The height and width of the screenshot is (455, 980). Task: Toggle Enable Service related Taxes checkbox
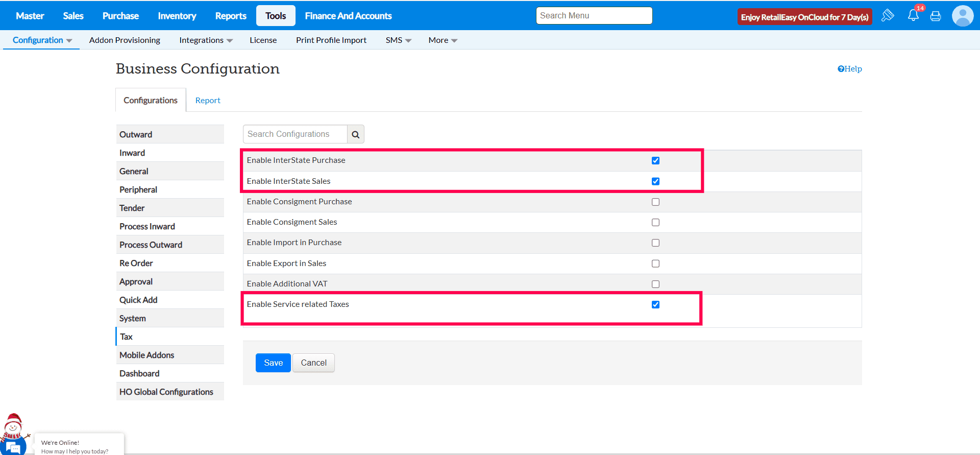point(655,305)
